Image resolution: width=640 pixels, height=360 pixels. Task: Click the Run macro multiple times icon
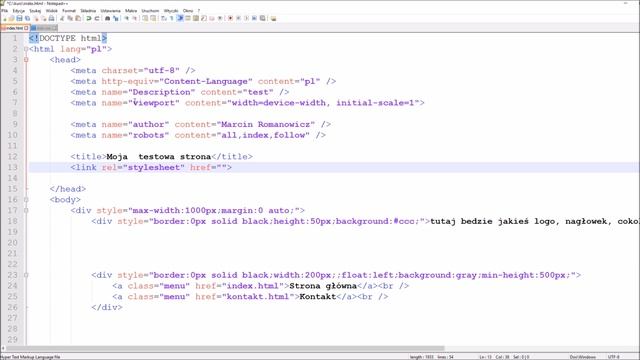click(x=254, y=18)
